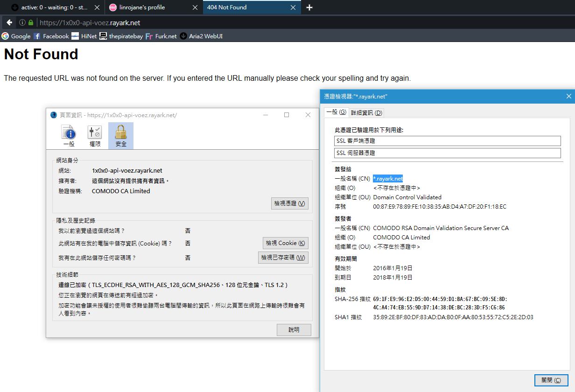This screenshot has width=575, height=392.
Task: Select the 安全 security padlock icon
Action: [121, 136]
